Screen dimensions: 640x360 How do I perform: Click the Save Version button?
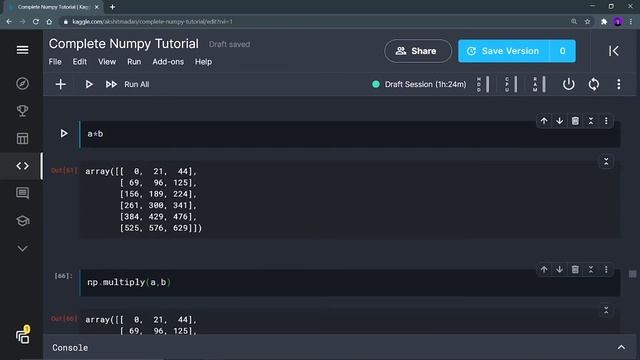[x=504, y=51]
